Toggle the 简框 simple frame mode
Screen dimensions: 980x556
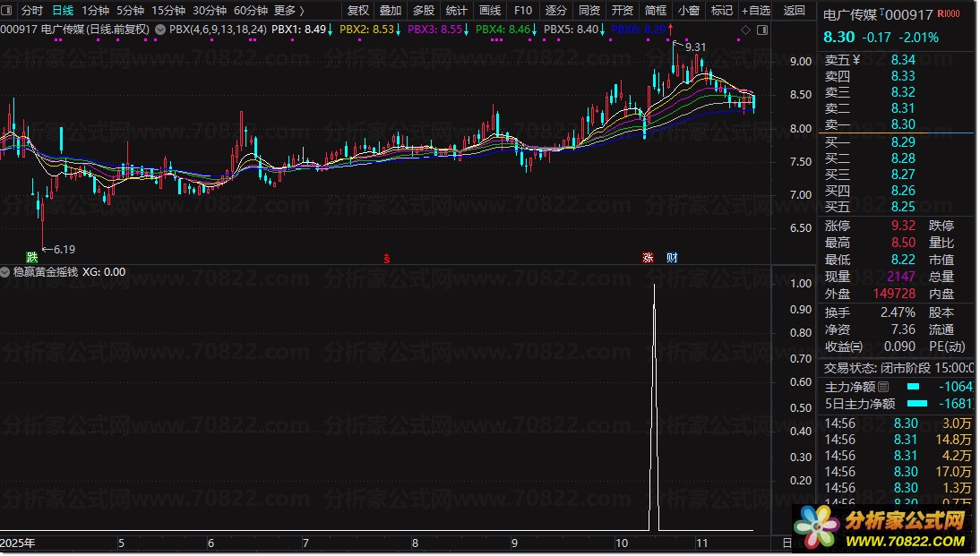pos(656,11)
